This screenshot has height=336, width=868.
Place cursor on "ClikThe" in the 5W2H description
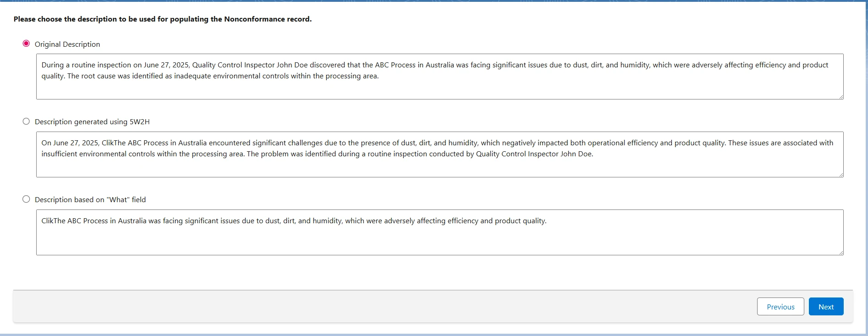114,143
